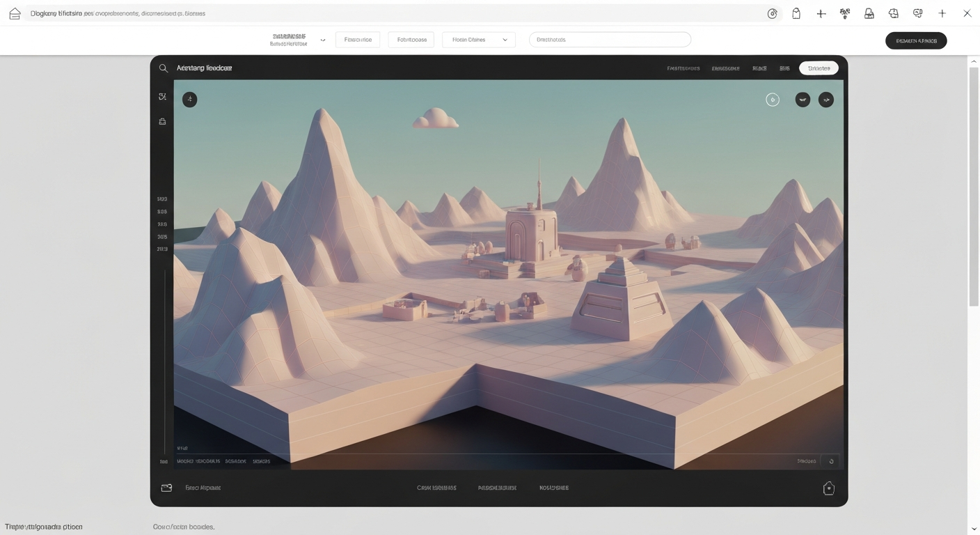This screenshot has width=980, height=535.
Task: Open the search tool in the dark panel
Action: [x=163, y=68]
